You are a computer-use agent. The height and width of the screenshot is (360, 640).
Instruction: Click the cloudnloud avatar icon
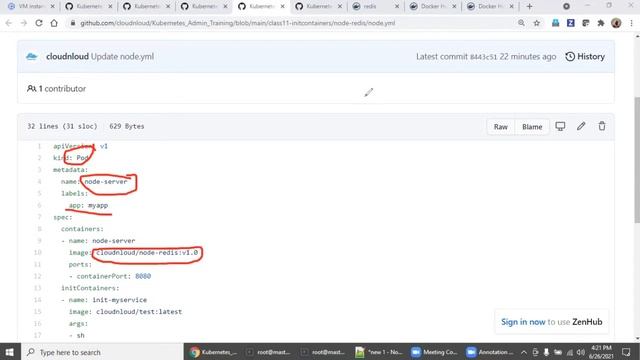tap(32, 57)
